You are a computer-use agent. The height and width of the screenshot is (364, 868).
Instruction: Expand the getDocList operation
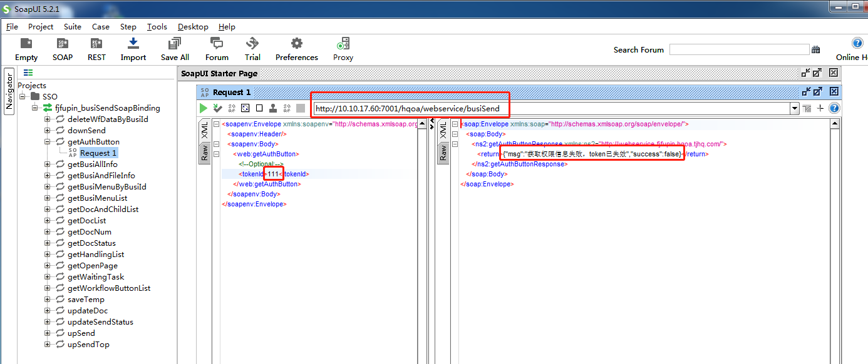tap(48, 220)
